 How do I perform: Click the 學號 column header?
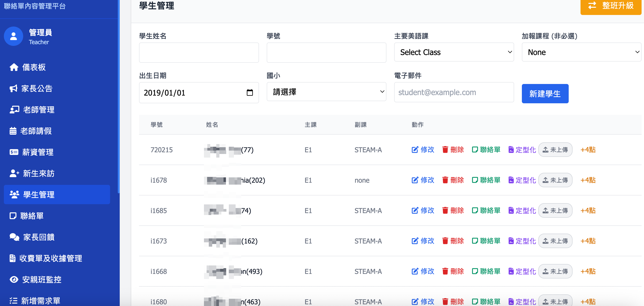coord(156,125)
